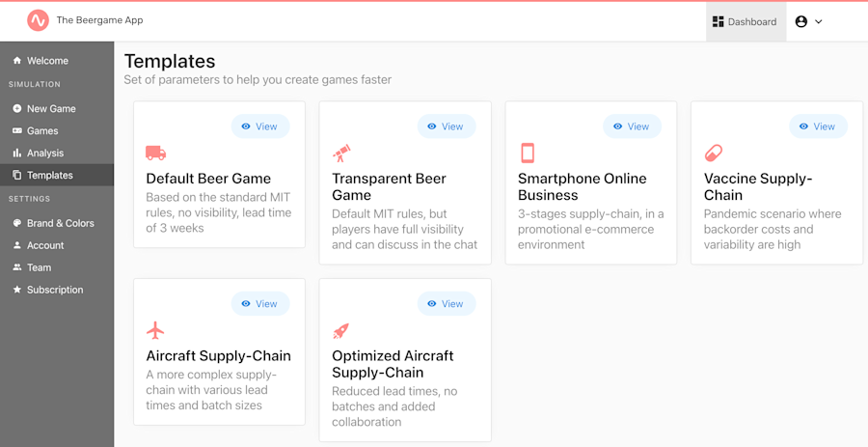Viewport: 868px width, 447px height.
Task: Click 'A more complex supply-chain' description
Action: coord(211,390)
